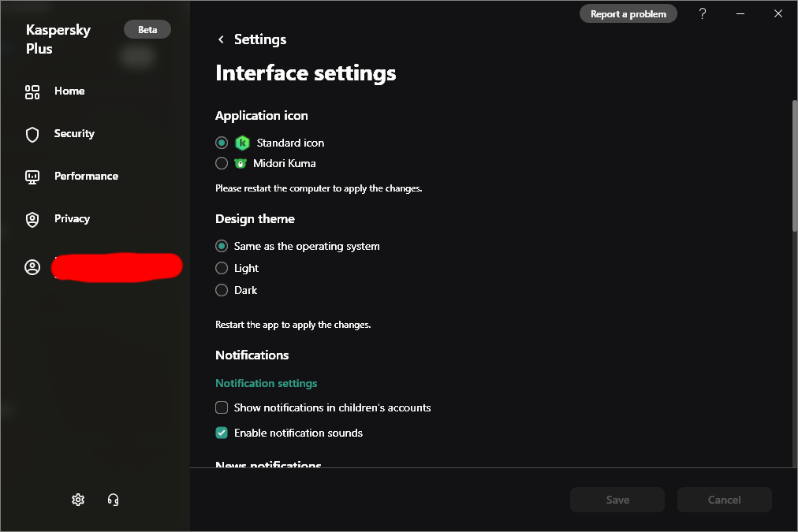Click 'Restart the app to apply the changes.'

tap(293, 325)
